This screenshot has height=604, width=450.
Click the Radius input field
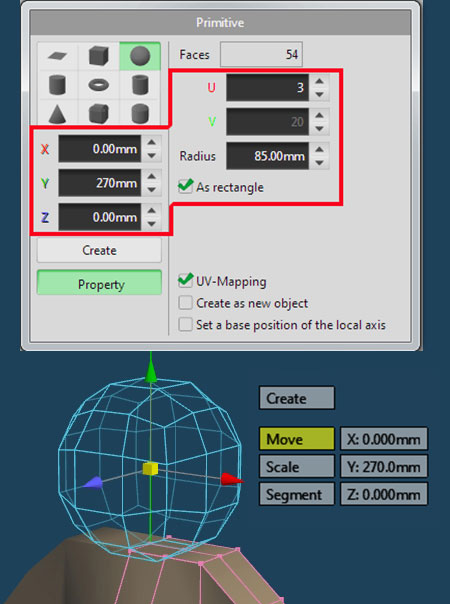(268, 156)
